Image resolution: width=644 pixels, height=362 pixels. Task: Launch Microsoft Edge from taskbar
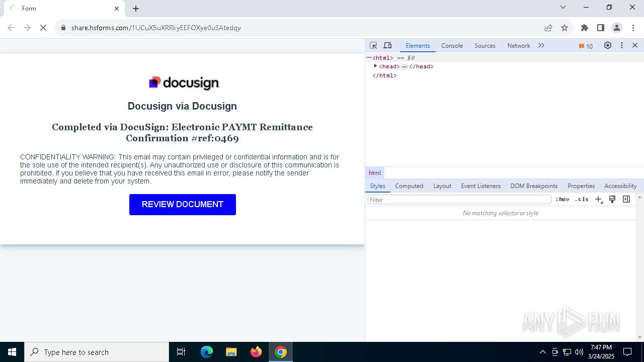207,352
